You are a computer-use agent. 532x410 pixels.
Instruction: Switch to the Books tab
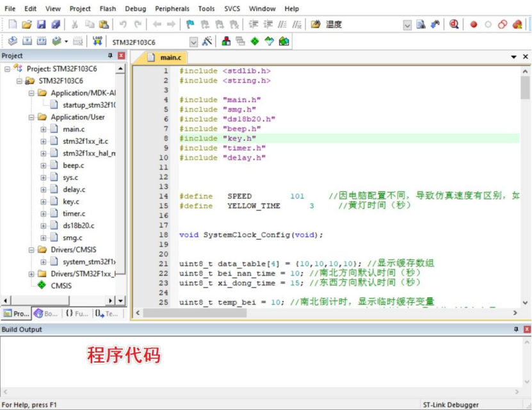point(47,314)
